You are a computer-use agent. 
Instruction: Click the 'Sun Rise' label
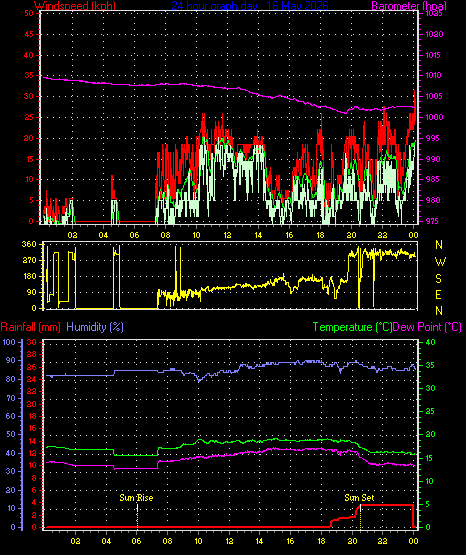click(136, 498)
